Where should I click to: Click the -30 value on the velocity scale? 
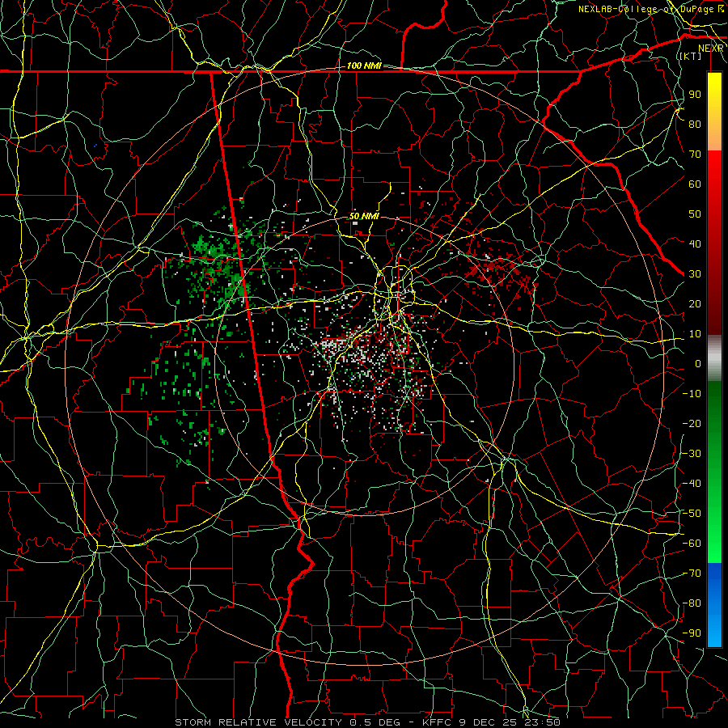(x=692, y=454)
